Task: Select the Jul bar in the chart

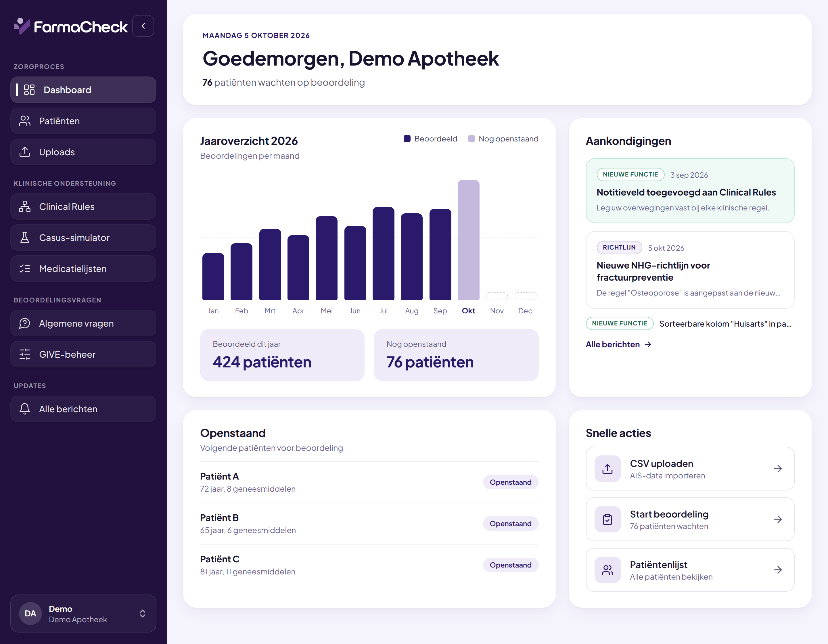Action: click(383, 254)
